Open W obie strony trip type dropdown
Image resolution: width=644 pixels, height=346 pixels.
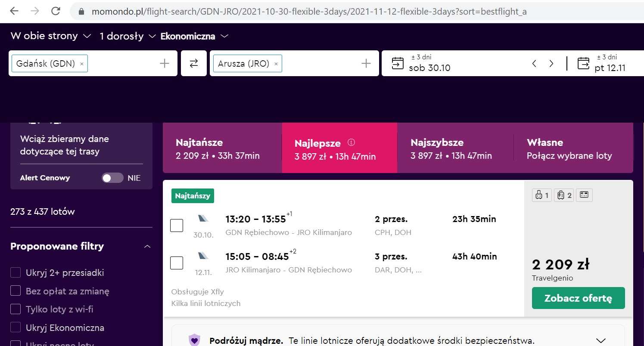click(x=51, y=36)
